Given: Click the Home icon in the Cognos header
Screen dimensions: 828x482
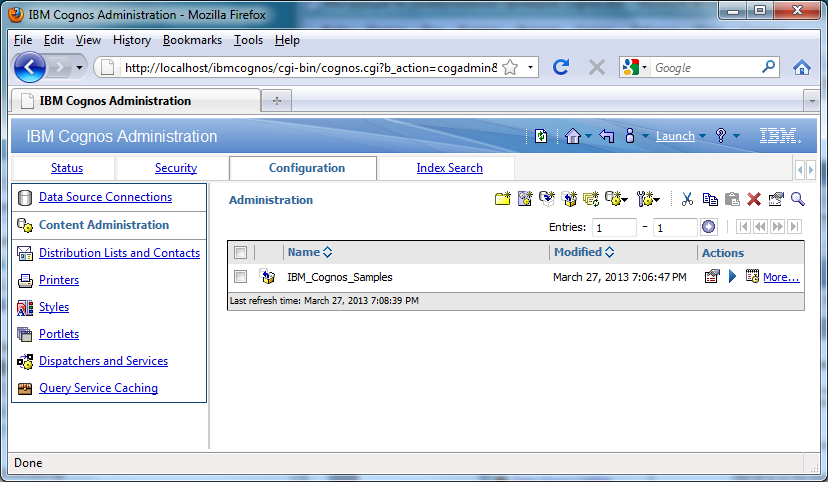Looking at the screenshot, I should 572,136.
